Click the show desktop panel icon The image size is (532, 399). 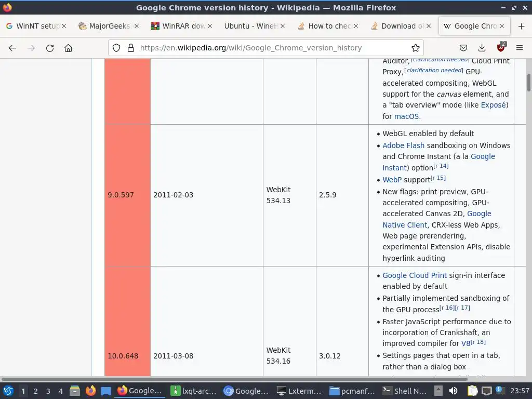[106, 391]
